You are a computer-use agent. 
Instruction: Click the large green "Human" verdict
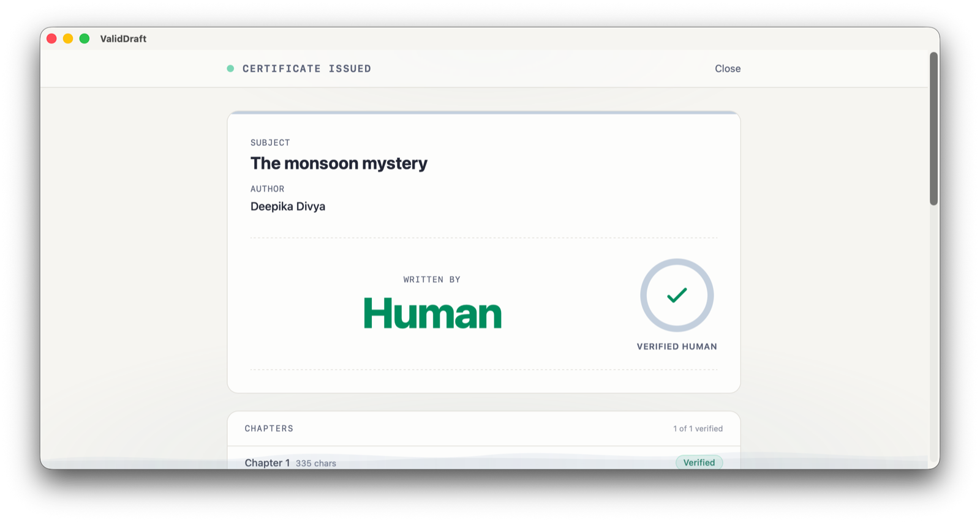click(432, 313)
